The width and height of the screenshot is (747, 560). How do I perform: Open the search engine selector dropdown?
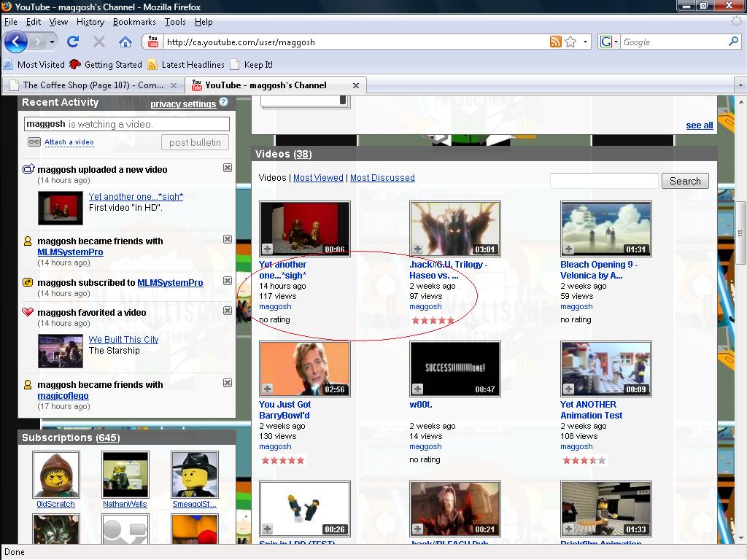pyautogui.click(x=609, y=42)
